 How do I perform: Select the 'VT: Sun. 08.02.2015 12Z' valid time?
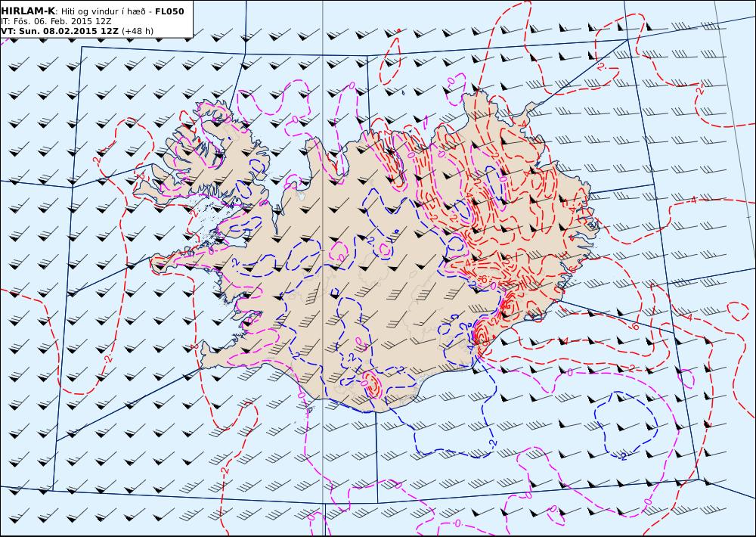click(x=60, y=31)
